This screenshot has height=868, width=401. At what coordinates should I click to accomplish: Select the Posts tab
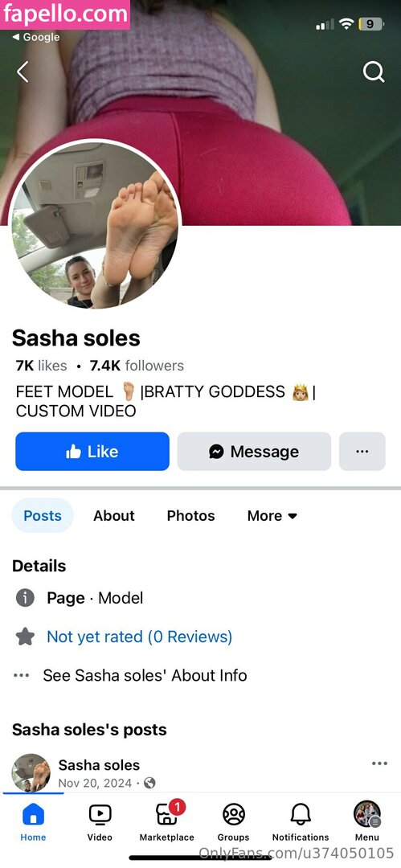pos(43,515)
